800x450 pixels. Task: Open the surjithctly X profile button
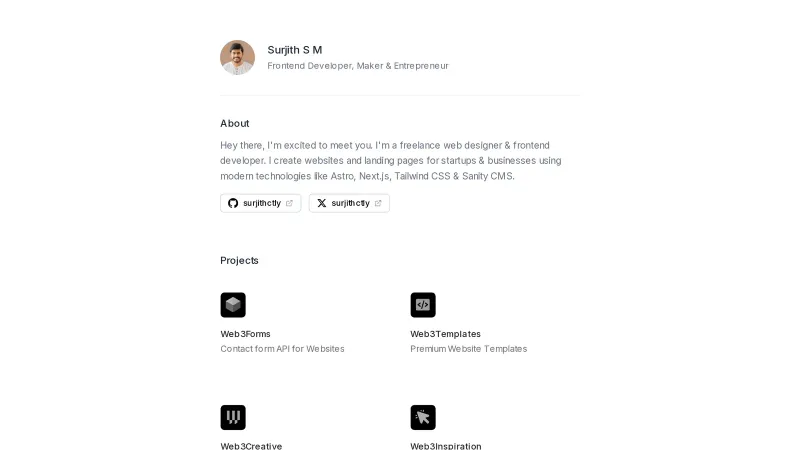tap(350, 203)
